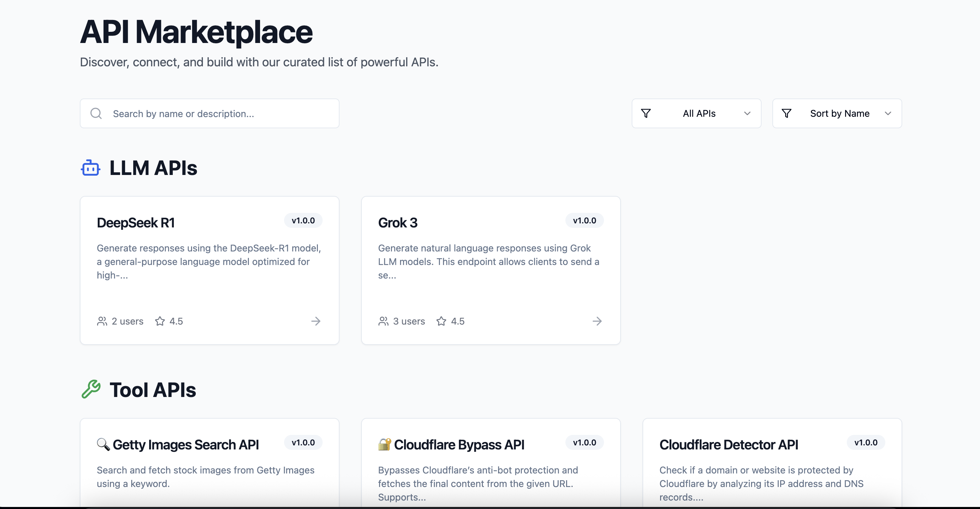The image size is (980, 509).
Task: Click the wrench icon next to Tool APIs
Action: pos(91,390)
